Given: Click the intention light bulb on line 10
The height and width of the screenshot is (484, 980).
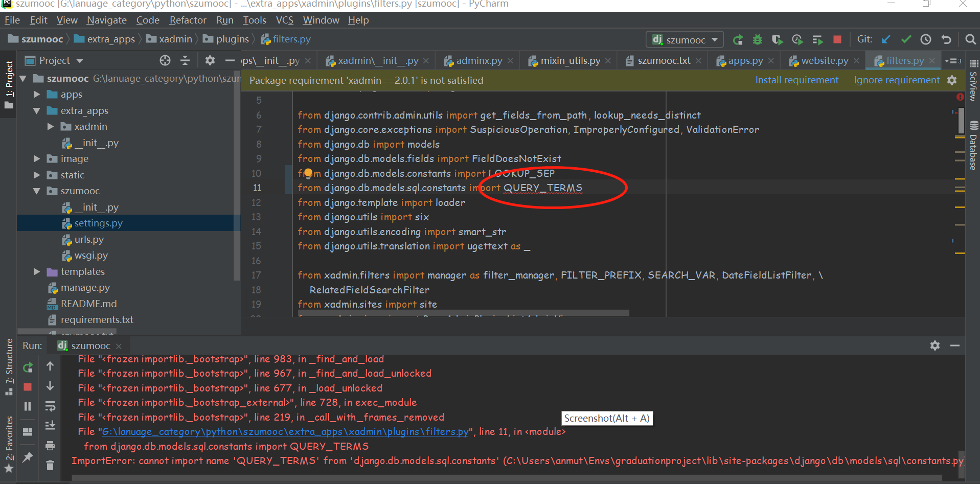Looking at the screenshot, I should tap(308, 173).
